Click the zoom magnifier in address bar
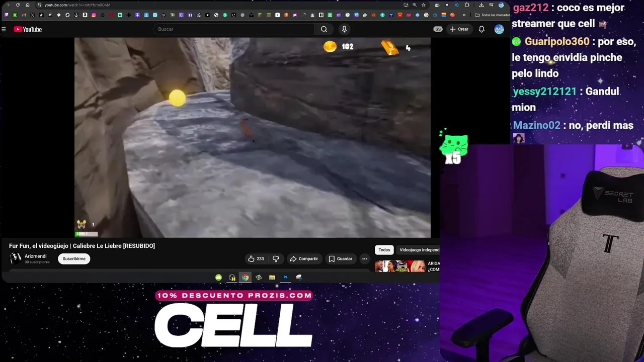 415,5
